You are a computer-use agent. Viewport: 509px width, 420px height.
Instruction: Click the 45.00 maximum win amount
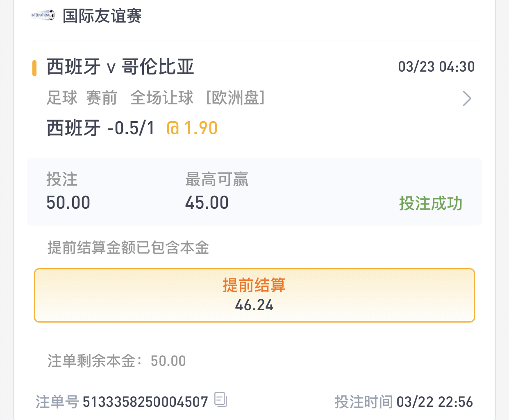(207, 203)
